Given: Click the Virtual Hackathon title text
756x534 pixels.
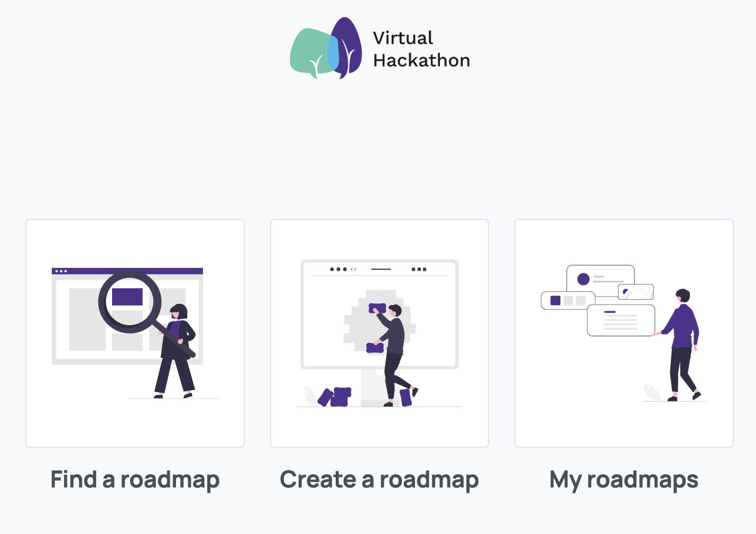Looking at the screenshot, I should 421,49.
